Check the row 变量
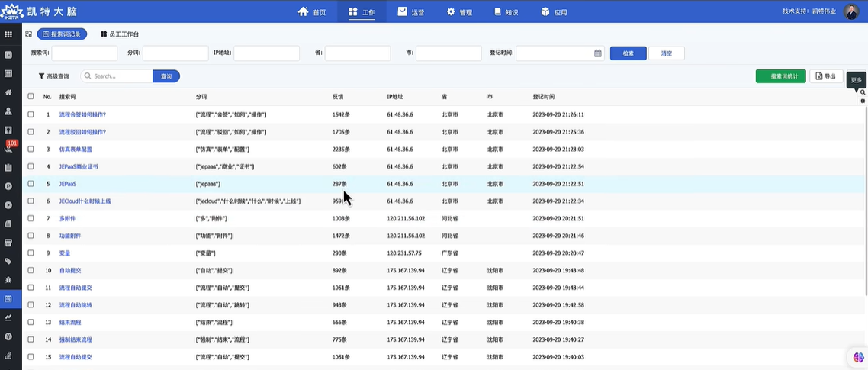The width and height of the screenshot is (868, 370). tap(31, 253)
